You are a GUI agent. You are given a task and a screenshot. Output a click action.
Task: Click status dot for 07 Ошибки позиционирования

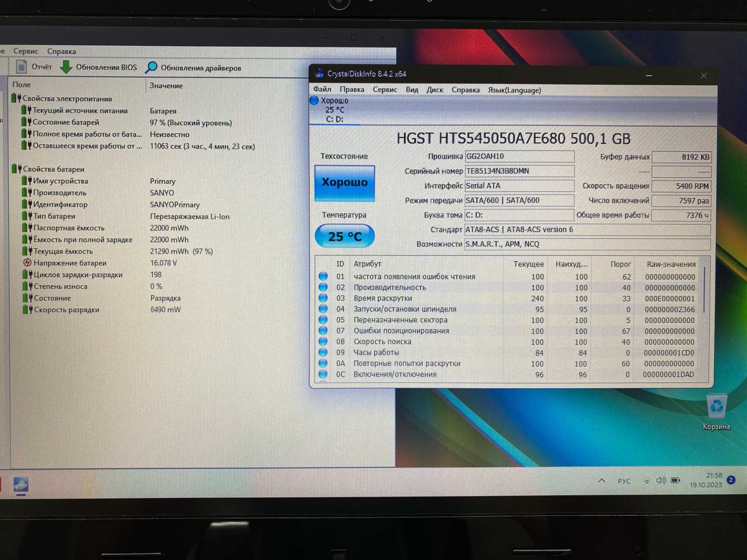[323, 330]
